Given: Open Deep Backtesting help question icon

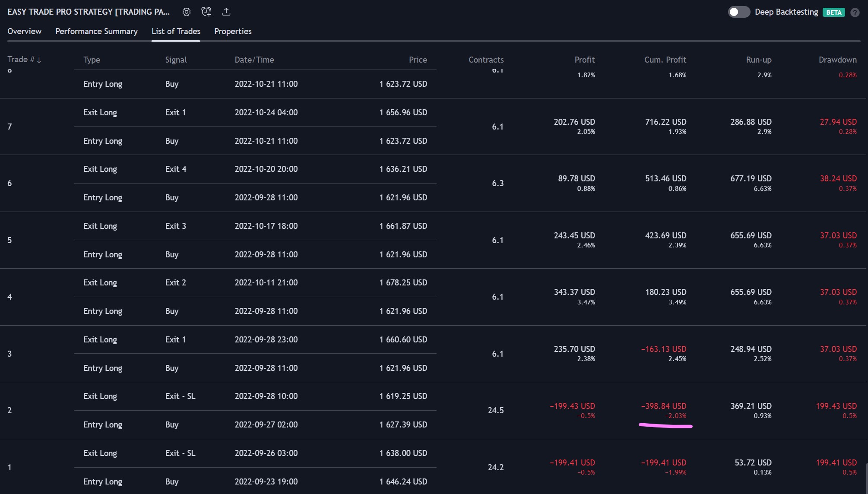Looking at the screenshot, I should [855, 13].
